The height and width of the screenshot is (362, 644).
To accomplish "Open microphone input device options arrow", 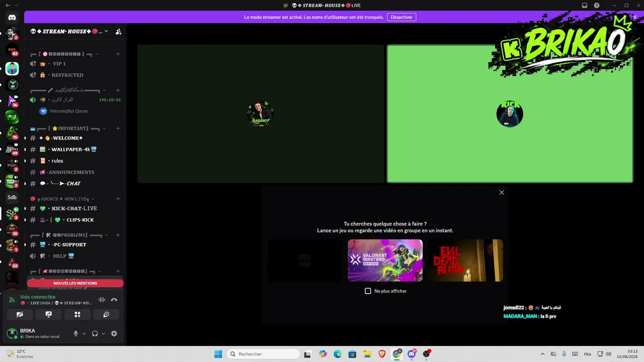I will [x=84, y=333].
